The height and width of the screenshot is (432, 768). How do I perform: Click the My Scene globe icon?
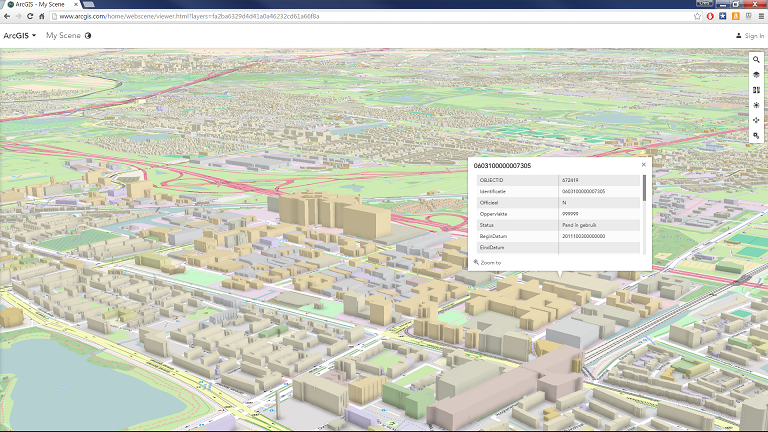[88, 36]
